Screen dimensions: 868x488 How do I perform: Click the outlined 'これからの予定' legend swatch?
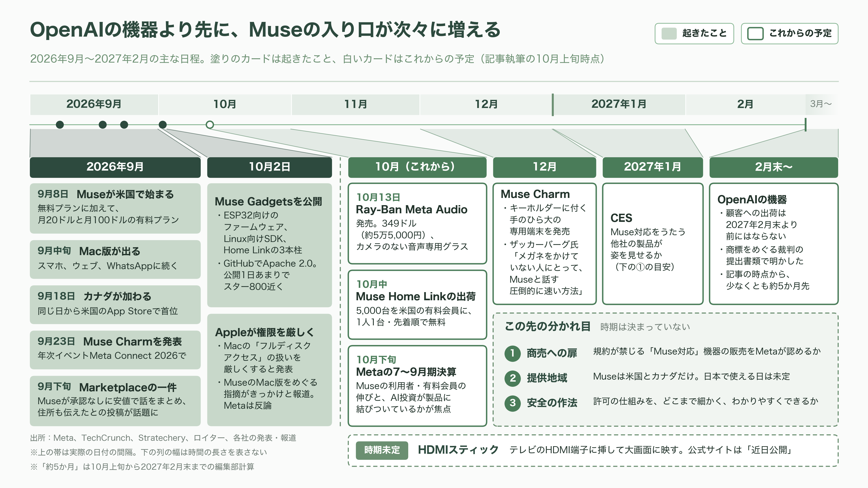(755, 33)
